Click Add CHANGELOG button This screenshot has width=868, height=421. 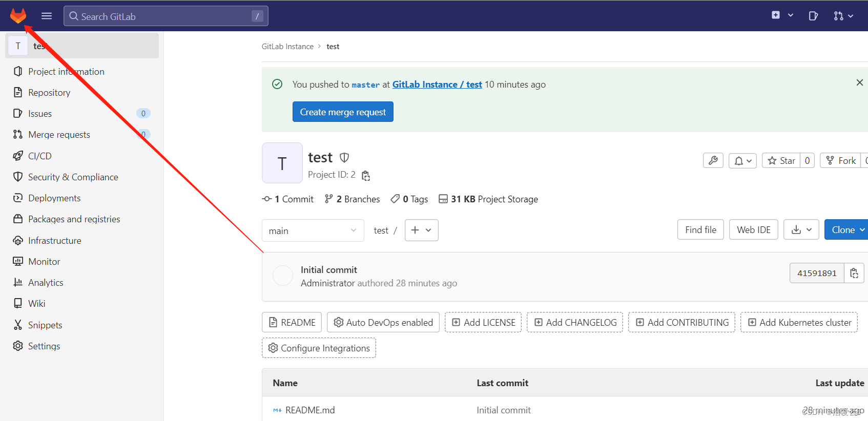click(x=575, y=322)
